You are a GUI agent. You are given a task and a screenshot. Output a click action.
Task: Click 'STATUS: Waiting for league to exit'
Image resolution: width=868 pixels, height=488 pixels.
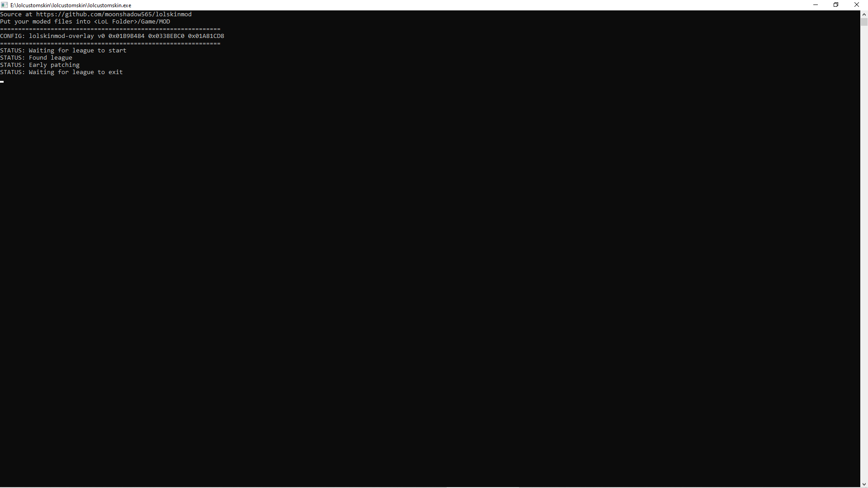pyautogui.click(x=61, y=72)
